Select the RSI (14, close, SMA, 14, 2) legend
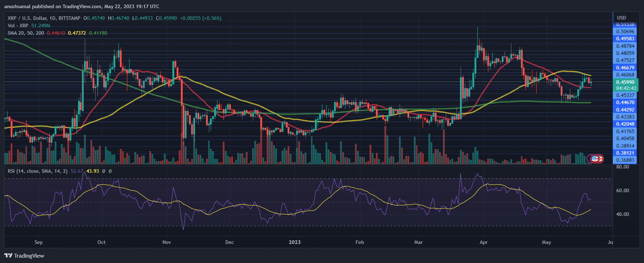 click(38, 171)
